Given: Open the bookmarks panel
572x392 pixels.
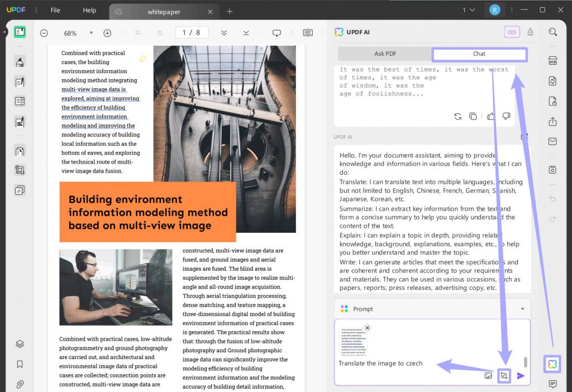Looking at the screenshot, I should point(20,364).
